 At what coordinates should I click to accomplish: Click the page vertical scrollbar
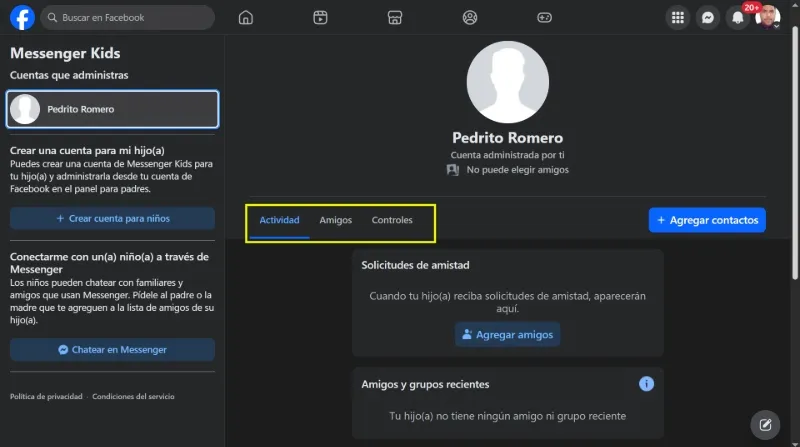[795, 152]
